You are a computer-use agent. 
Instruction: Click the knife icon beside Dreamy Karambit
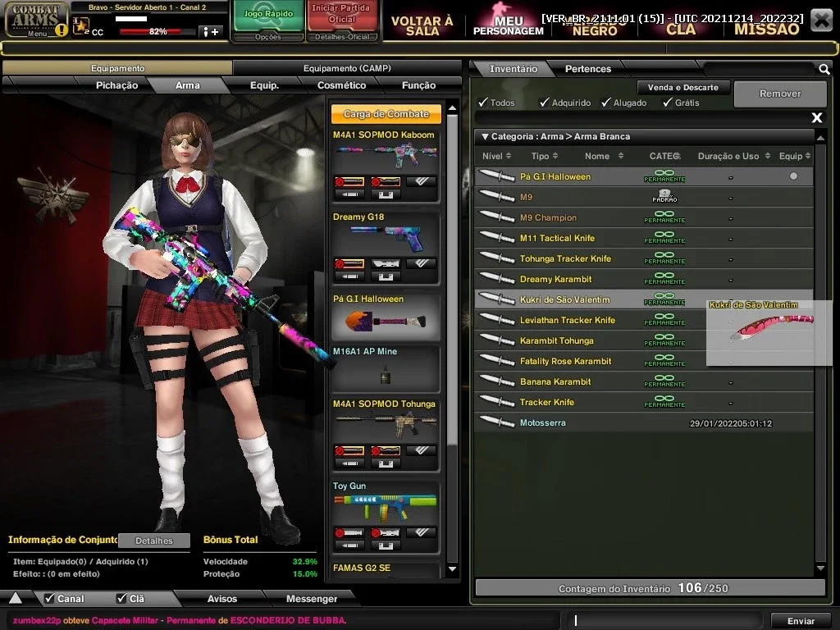[x=496, y=279]
